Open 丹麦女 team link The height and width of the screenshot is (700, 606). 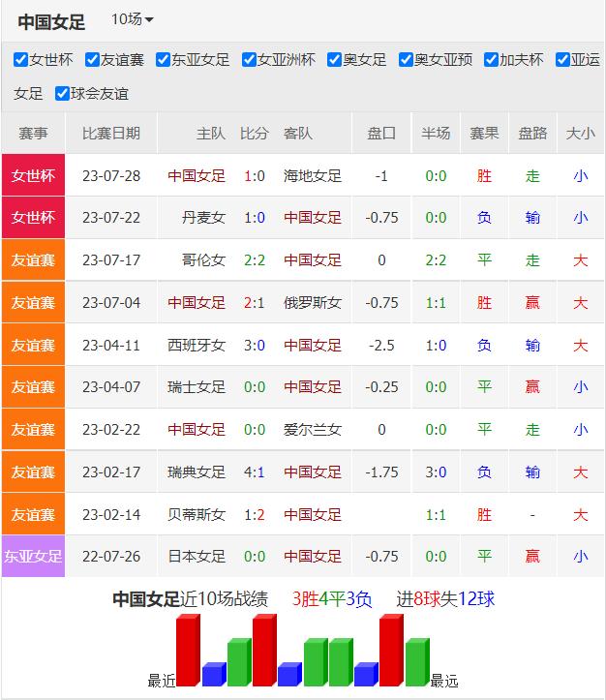pyautogui.click(x=203, y=218)
